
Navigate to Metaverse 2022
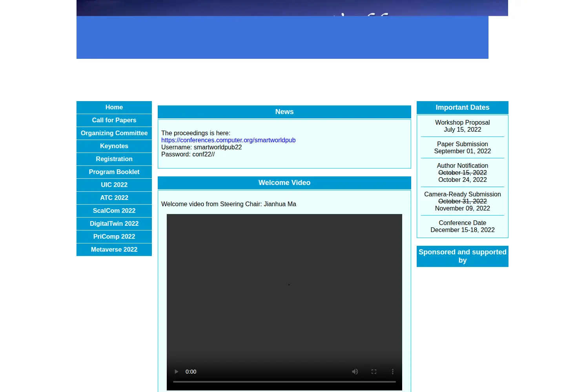click(114, 250)
